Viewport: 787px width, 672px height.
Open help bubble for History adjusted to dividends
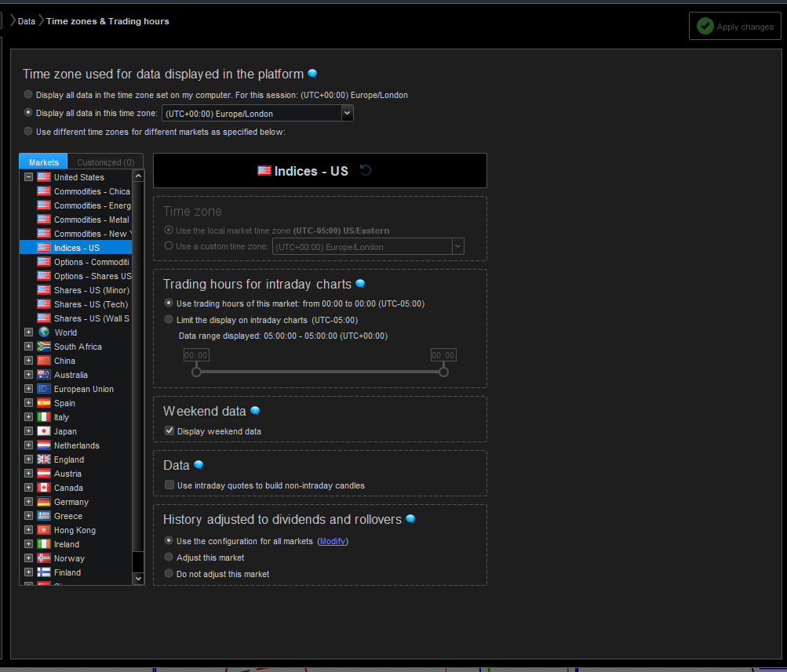coord(410,519)
